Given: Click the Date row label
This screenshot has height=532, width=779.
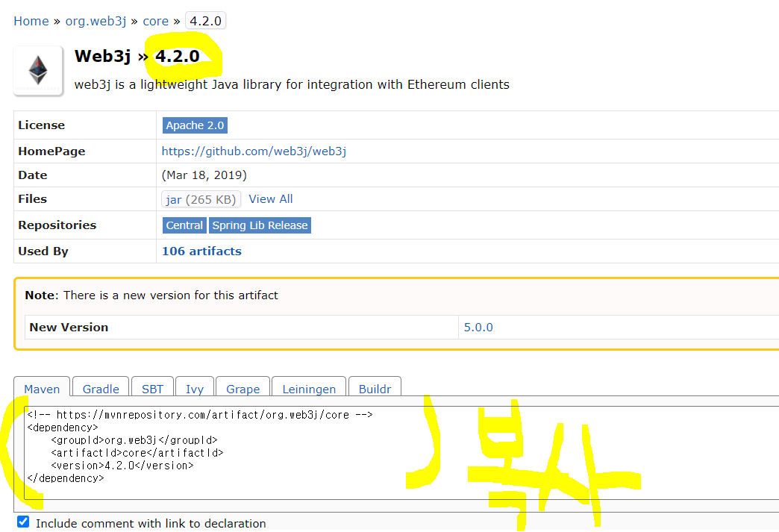Looking at the screenshot, I should point(33,175).
